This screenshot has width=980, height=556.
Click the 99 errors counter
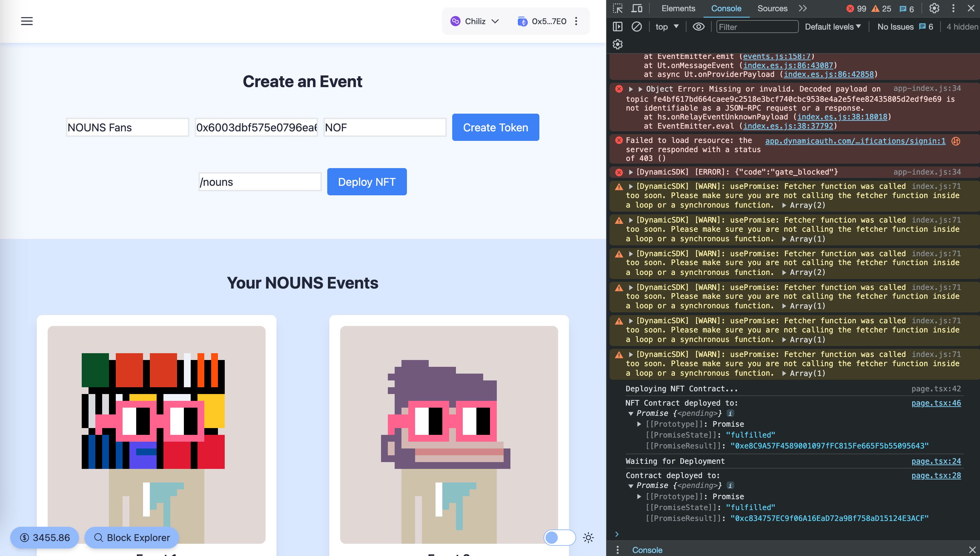click(856, 9)
